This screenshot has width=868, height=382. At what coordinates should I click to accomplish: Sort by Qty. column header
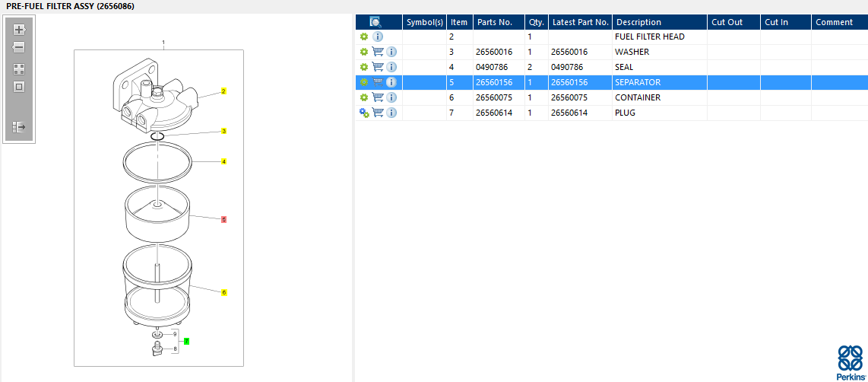pyautogui.click(x=536, y=22)
